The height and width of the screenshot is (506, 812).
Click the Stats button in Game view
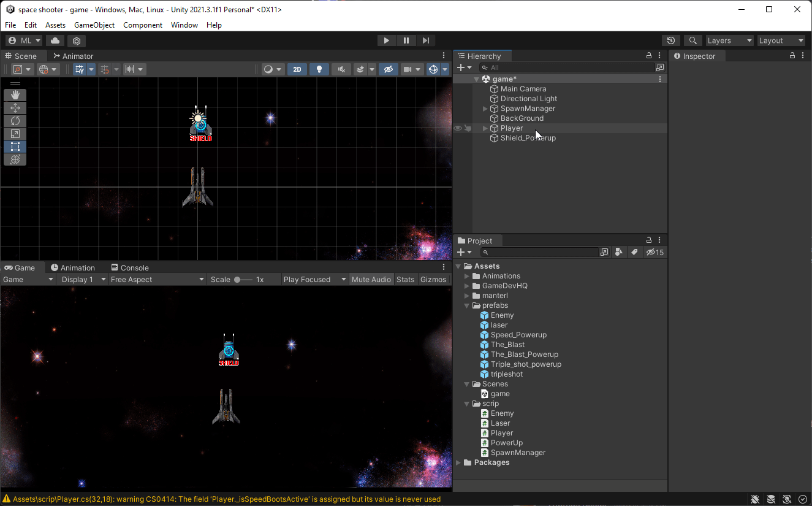pos(405,279)
